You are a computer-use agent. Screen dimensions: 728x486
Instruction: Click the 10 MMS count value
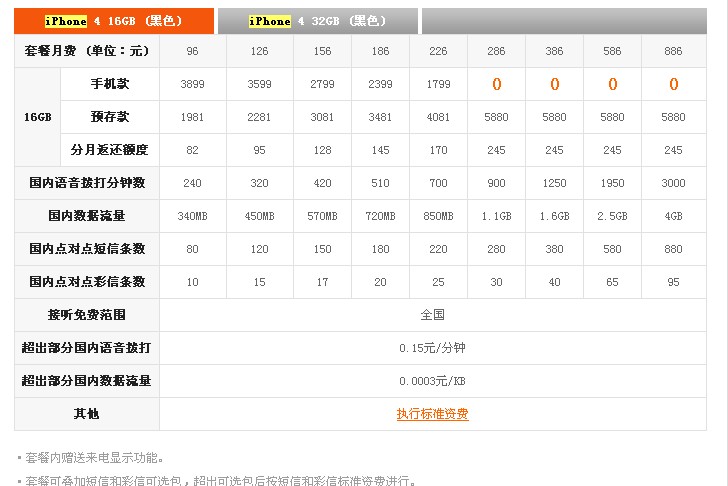[x=192, y=282]
